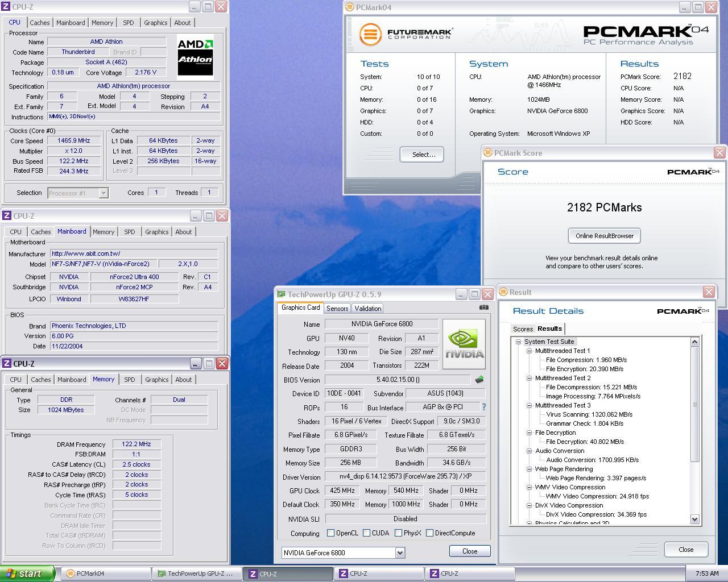Click the Select... button in PCMark04
Image resolution: width=728 pixels, height=582 pixels.
pyautogui.click(x=421, y=154)
